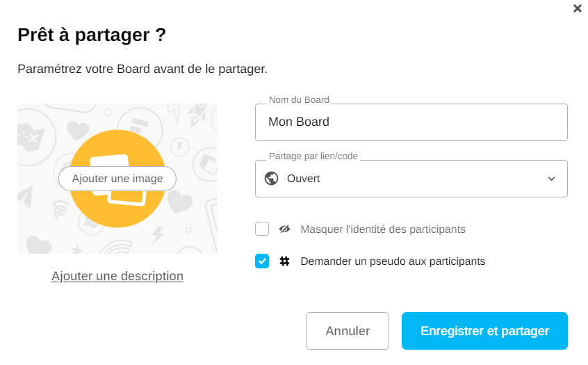Click Enregistrer et partager
Viewport: 588px width, 365px height.
[x=484, y=331]
